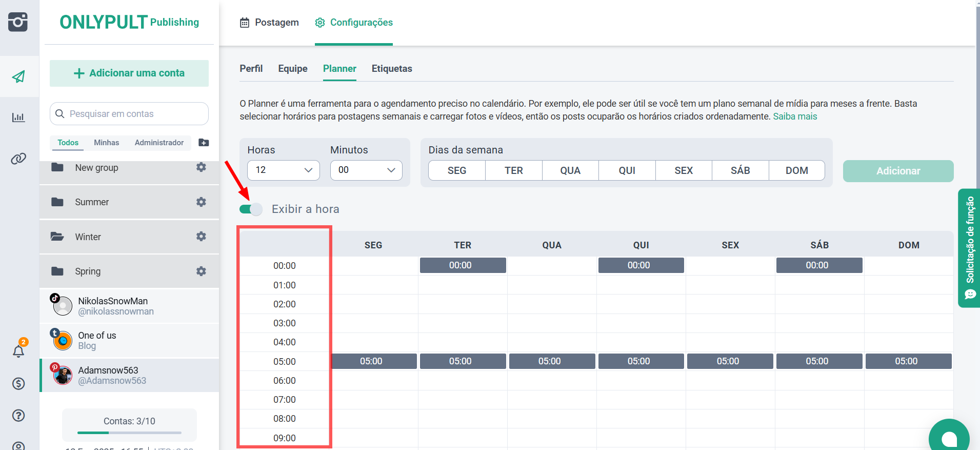Open the notifications bell icon
Viewport: 980px width, 450px height.
(x=18, y=351)
